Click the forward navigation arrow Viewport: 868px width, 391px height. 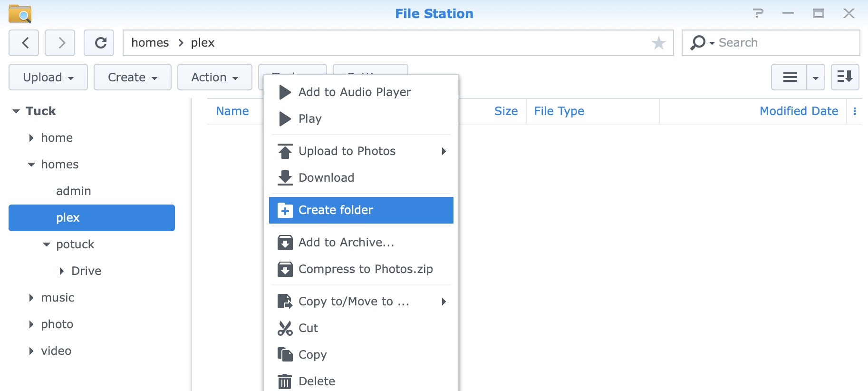pos(60,43)
